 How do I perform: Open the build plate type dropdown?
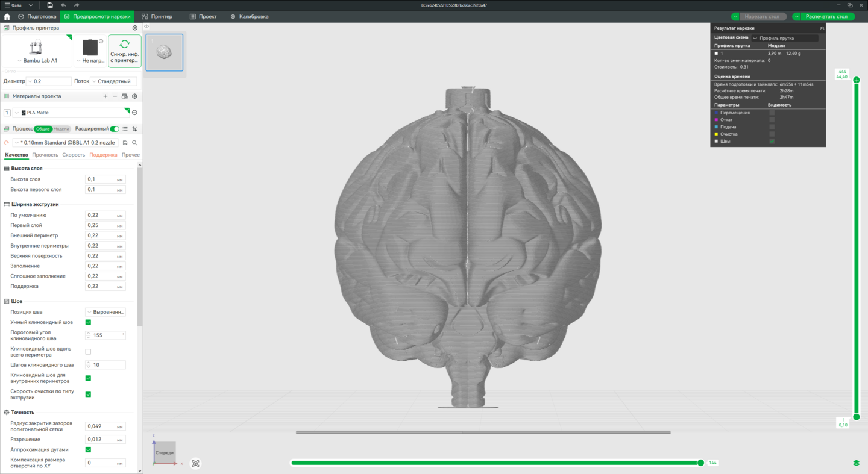(x=90, y=61)
